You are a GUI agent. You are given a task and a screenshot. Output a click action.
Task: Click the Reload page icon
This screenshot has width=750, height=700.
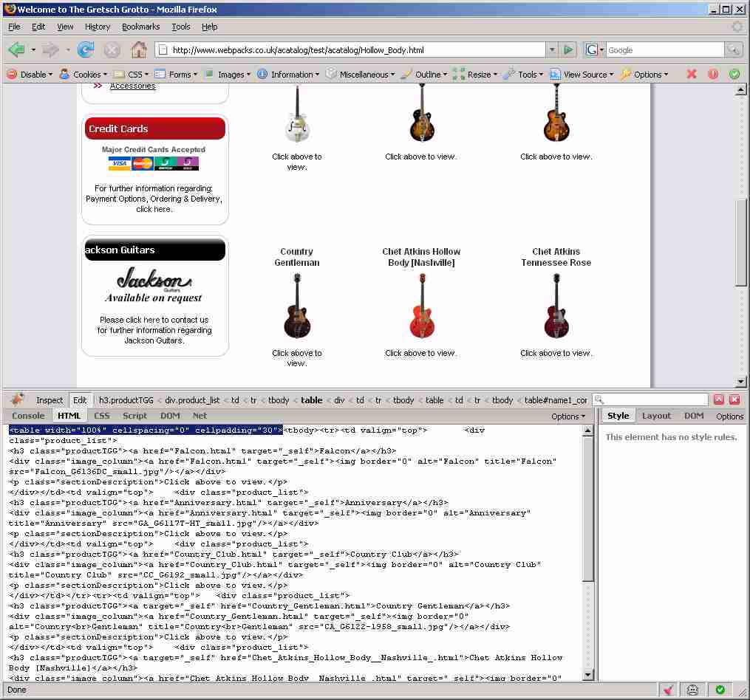[x=86, y=50]
